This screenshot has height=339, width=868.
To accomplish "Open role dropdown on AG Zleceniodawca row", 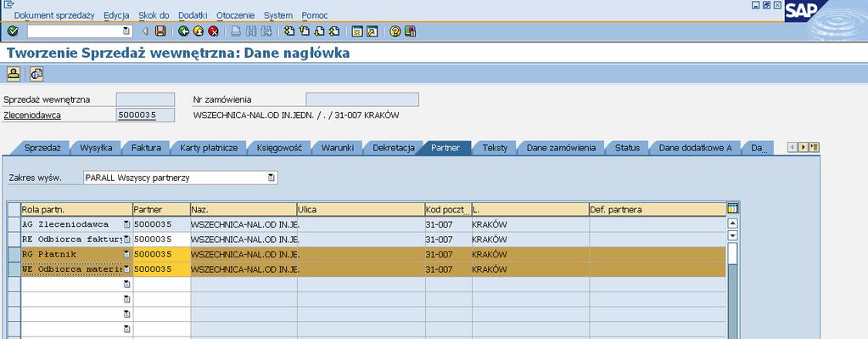I will coord(126,224).
